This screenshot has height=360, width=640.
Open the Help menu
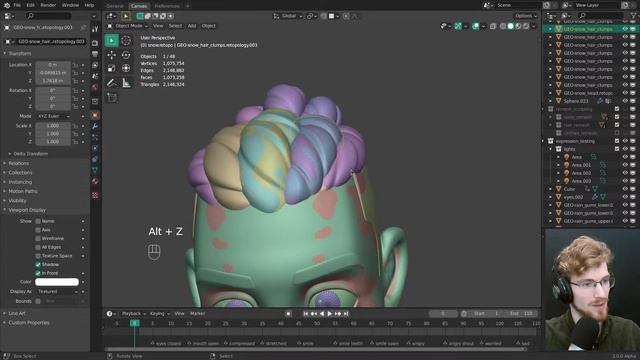pyautogui.click(x=89, y=5)
